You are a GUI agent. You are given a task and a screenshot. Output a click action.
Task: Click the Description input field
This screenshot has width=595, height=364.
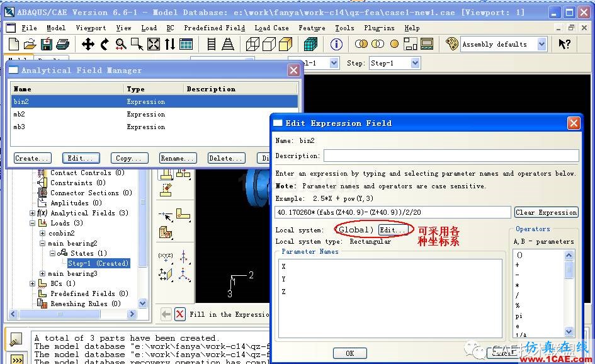(x=451, y=156)
